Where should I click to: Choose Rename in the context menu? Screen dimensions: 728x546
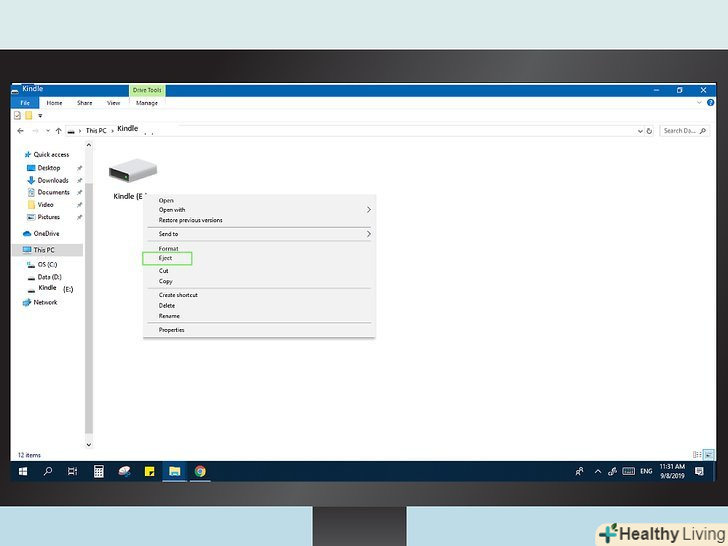point(169,316)
